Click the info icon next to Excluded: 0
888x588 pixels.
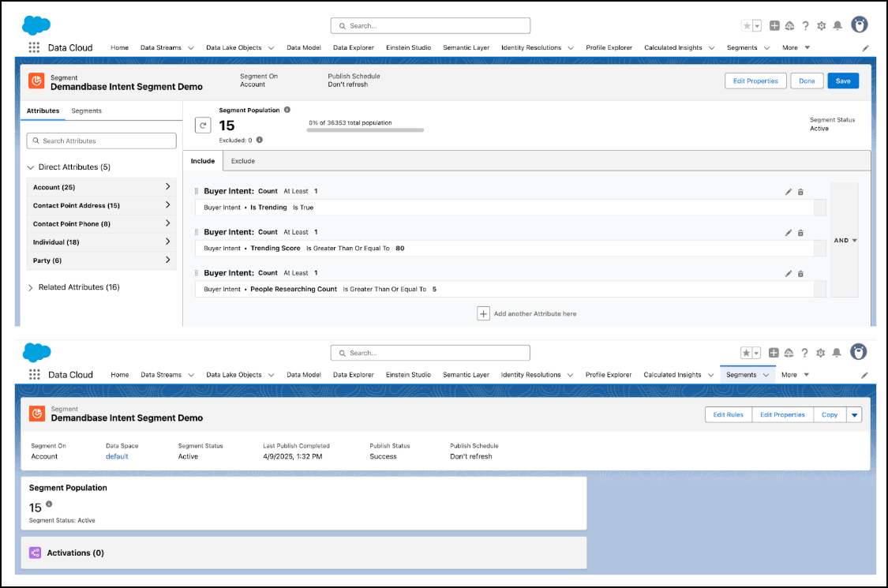tap(260, 140)
